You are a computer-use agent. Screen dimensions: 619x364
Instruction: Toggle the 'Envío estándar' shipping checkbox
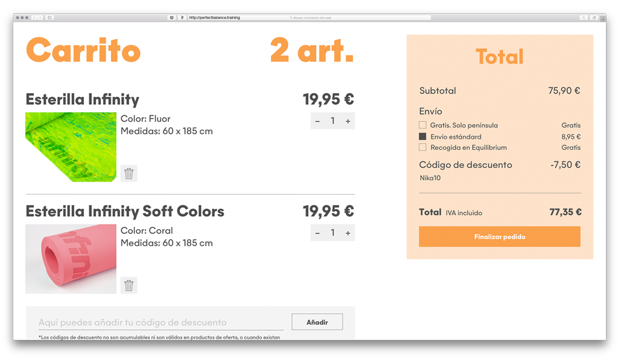pos(422,137)
